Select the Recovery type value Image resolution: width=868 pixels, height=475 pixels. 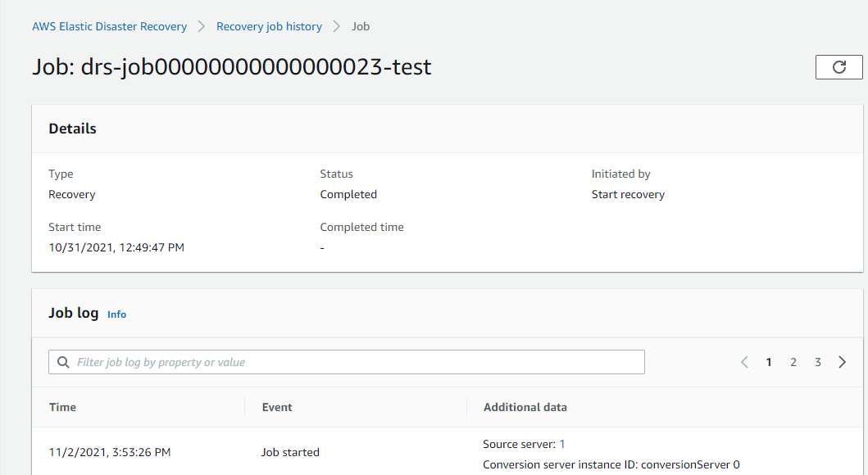(x=72, y=194)
